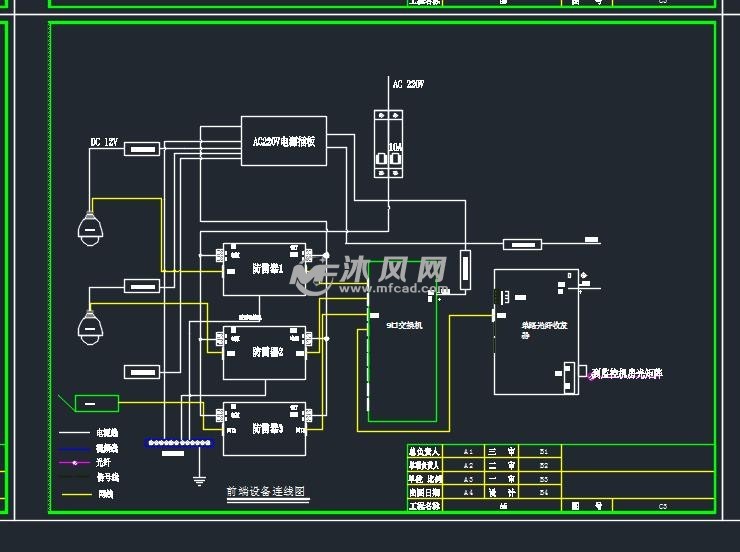Screen dimensions: 740x552
Task: Select the upper dome camera symbol
Action: coord(91,228)
